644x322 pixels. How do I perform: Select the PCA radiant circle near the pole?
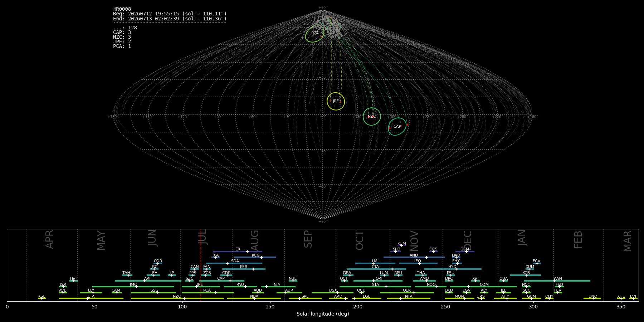[315, 33]
